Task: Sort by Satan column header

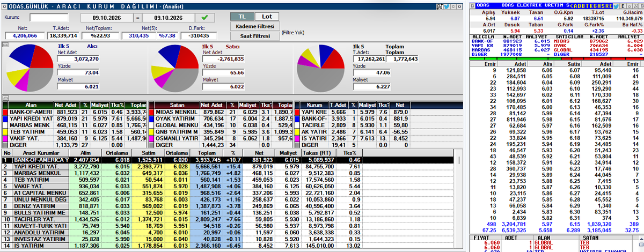Action: click(177, 105)
